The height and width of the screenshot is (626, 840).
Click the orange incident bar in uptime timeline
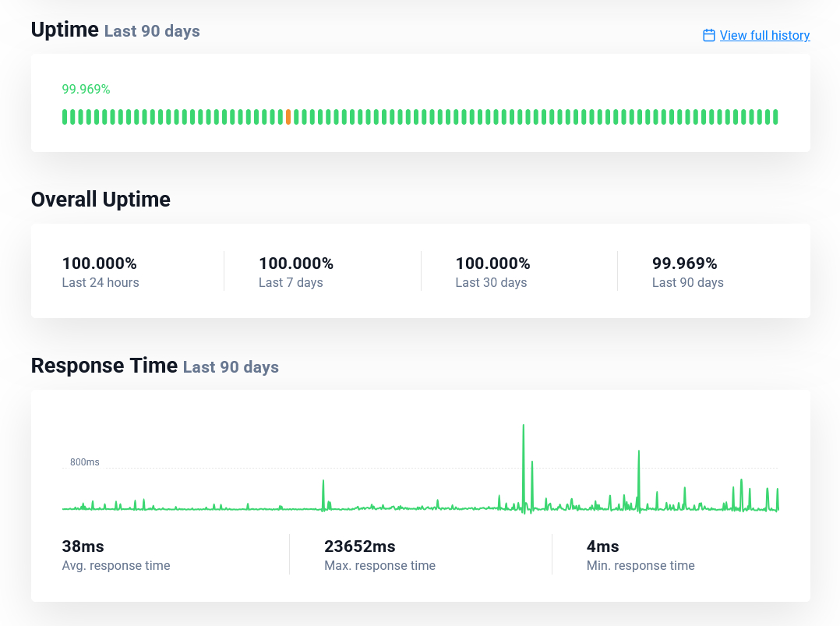click(x=288, y=117)
